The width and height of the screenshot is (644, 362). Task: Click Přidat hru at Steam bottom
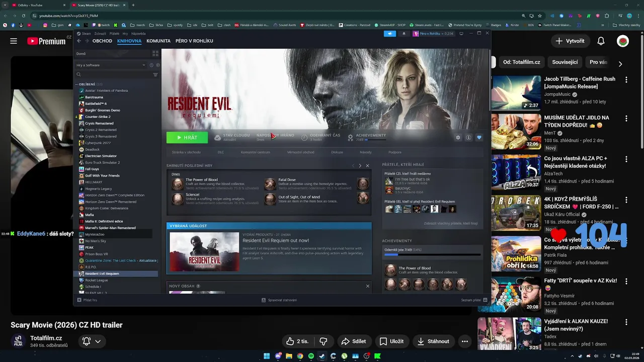tap(87, 300)
